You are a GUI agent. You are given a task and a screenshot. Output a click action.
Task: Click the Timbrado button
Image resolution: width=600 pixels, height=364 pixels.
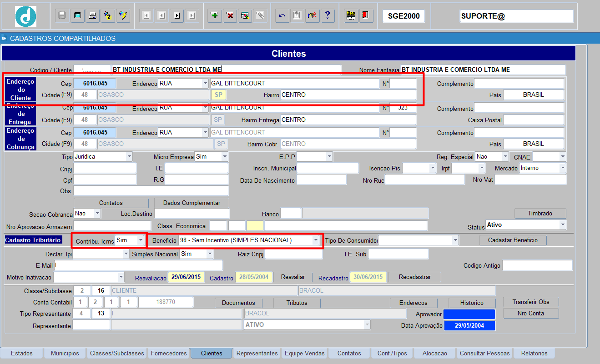tap(540, 213)
